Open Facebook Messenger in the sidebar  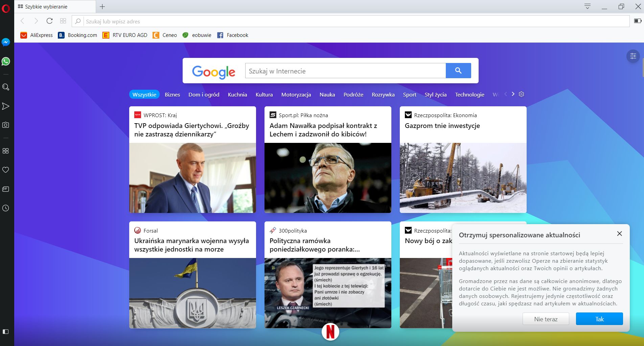(x=6, y=42)
